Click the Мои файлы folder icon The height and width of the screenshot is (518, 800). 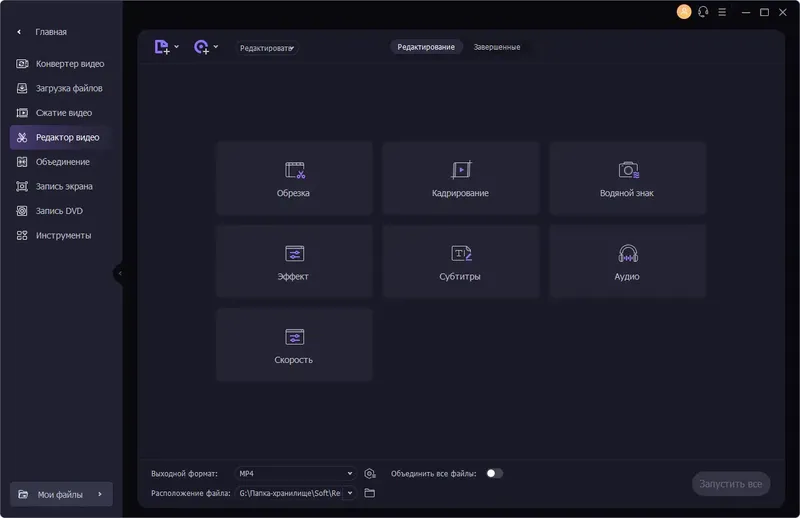[23, 494]
